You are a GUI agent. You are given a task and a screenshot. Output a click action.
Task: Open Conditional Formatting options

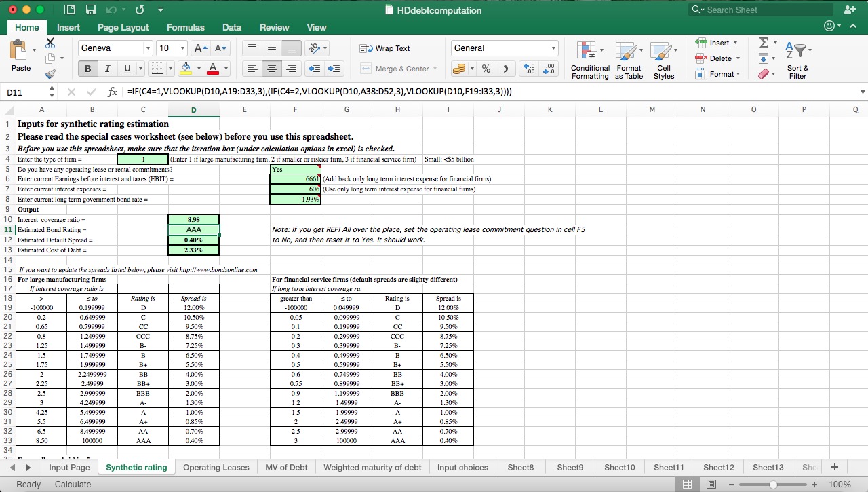click(589, 60)
